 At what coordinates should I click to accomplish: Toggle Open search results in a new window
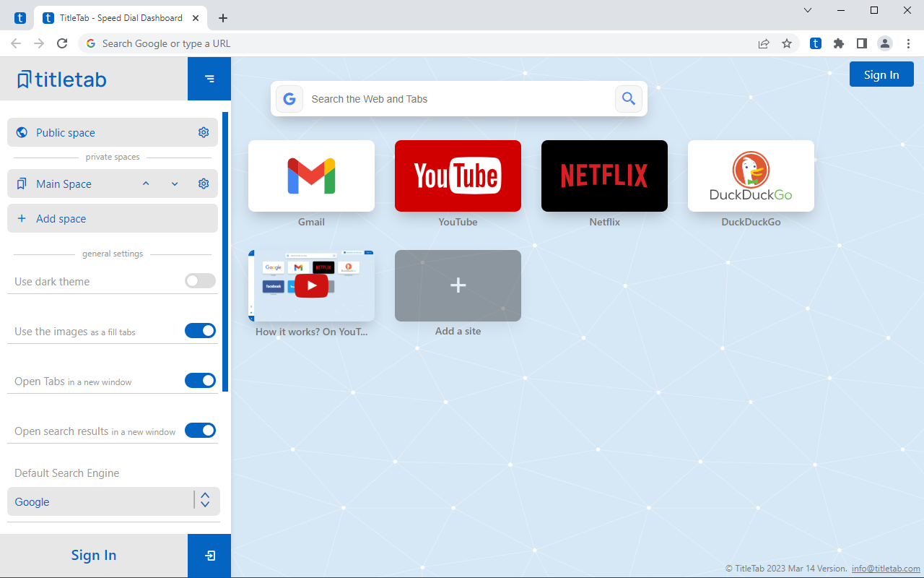[200, 431]
